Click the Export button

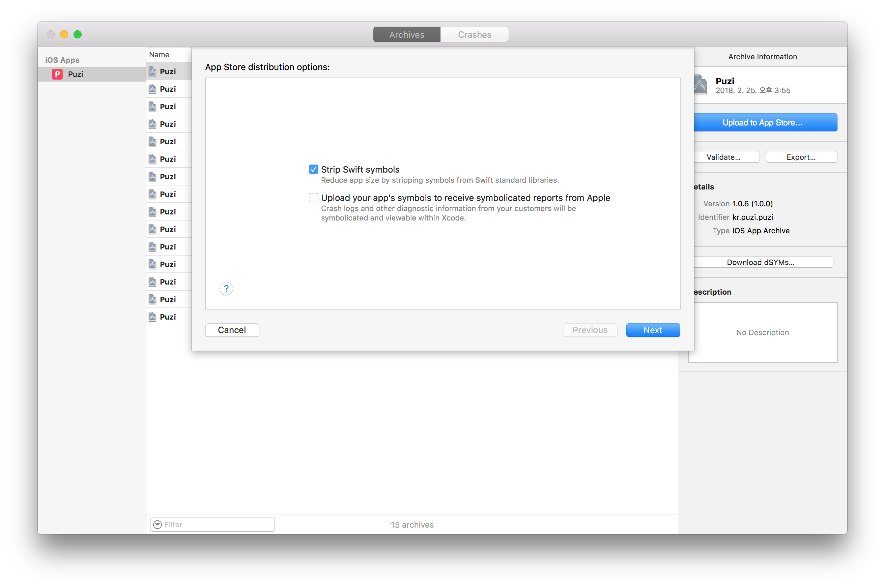(x=801, y=157)
